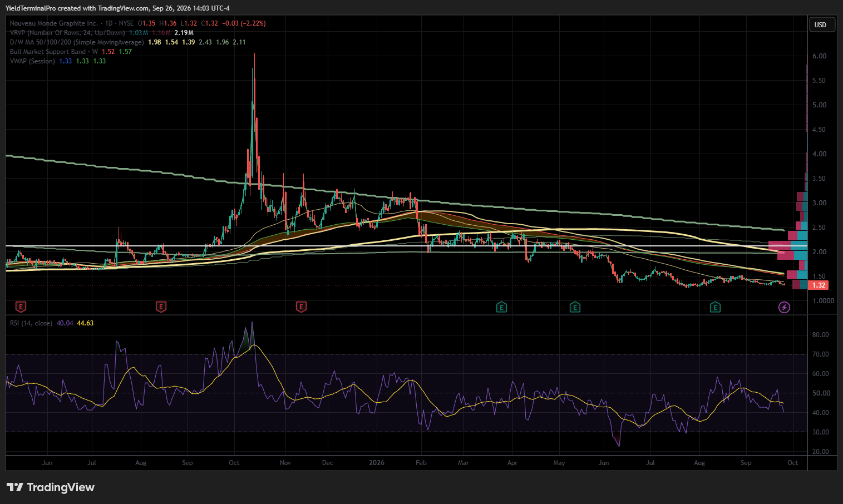This screenshot has width=843, height=504.
Task: Click the 1.98 moving average value
Action: pyautogui.click(x=155, y=42)
